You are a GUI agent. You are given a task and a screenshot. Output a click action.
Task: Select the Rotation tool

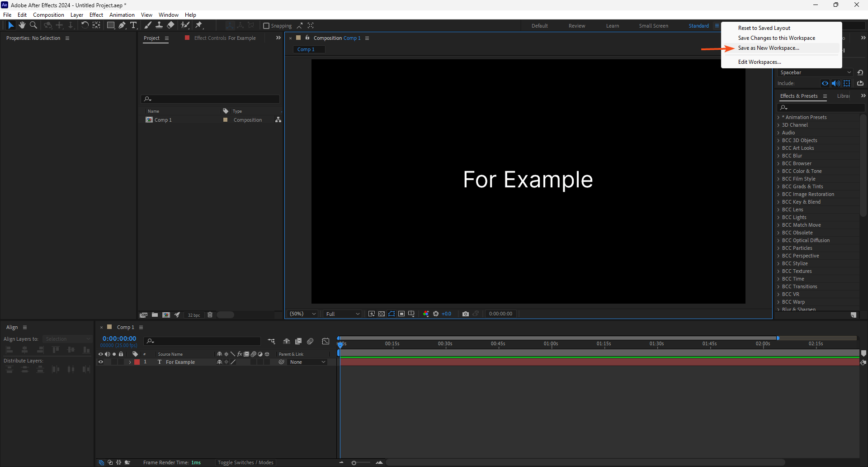85,25
